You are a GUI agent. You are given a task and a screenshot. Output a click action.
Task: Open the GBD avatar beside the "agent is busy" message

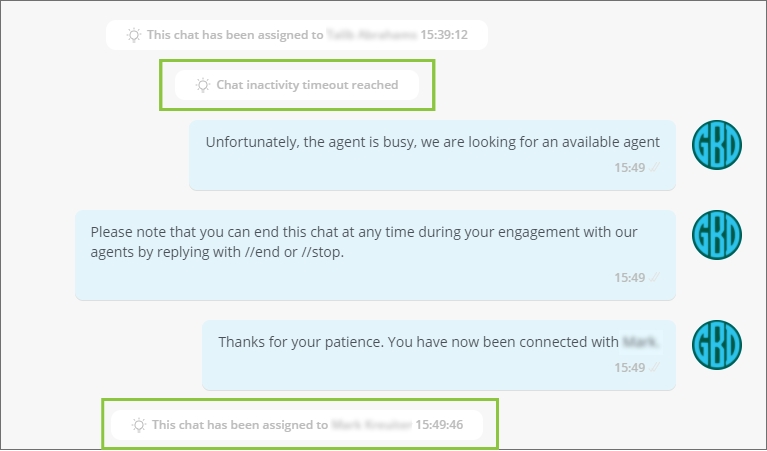click(717, 146)
